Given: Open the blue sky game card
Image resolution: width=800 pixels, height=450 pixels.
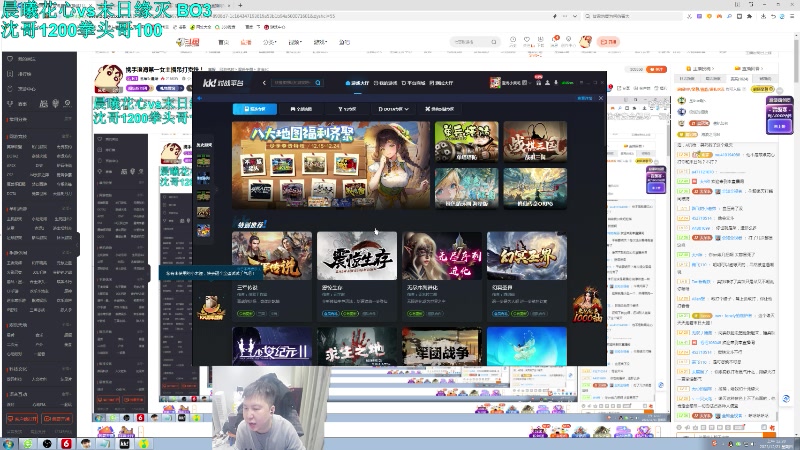Looking at the screenshot, I should [527, 346].
